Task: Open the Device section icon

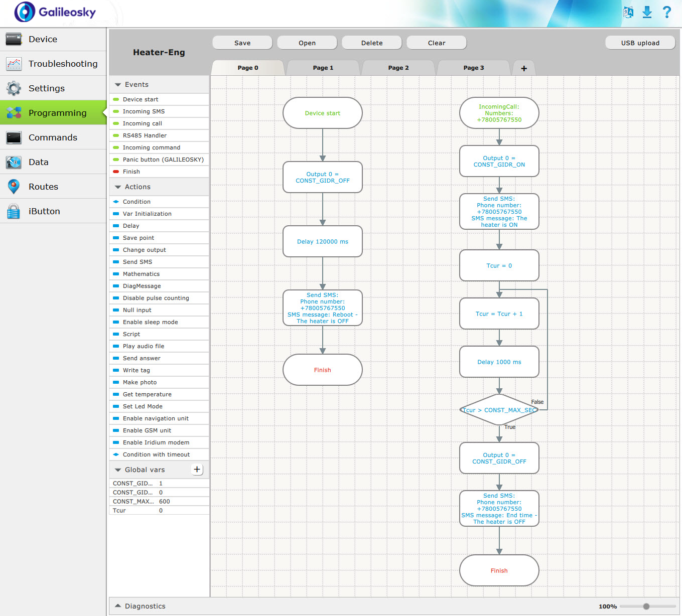Action: pyautogui.click(x=14, y=39)
